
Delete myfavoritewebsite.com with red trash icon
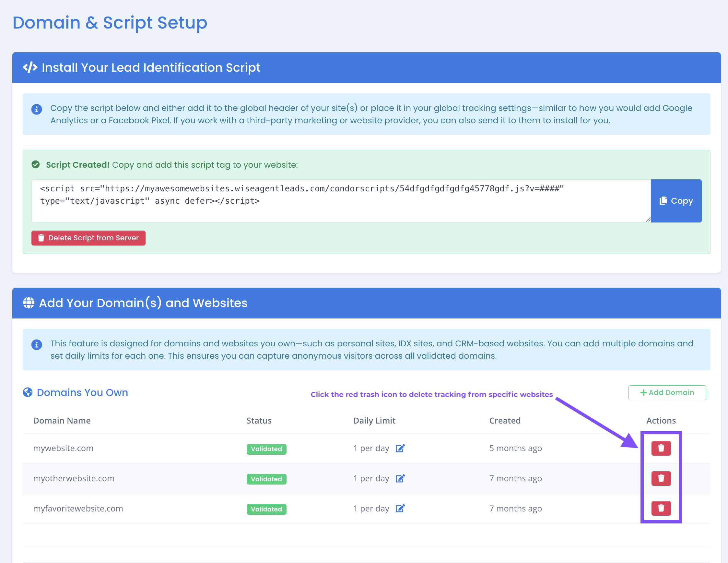coord(661,508)
